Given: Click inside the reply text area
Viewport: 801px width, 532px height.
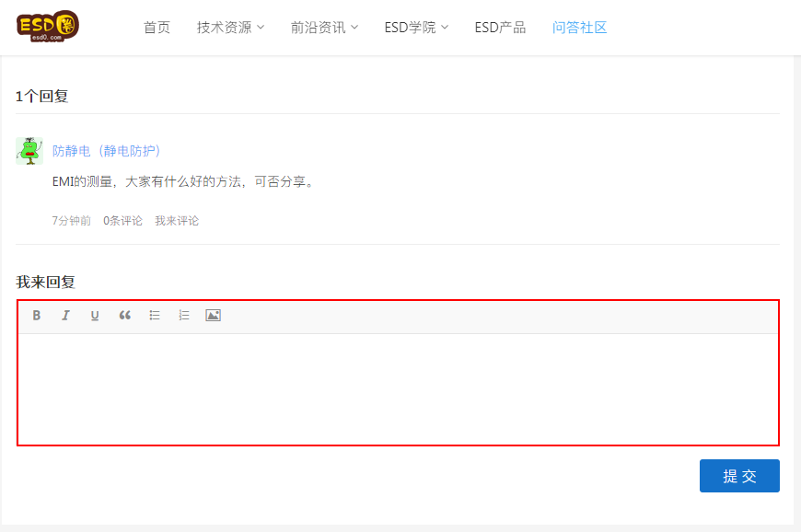Looking at the screenshot, I should (x=398, y=388).
